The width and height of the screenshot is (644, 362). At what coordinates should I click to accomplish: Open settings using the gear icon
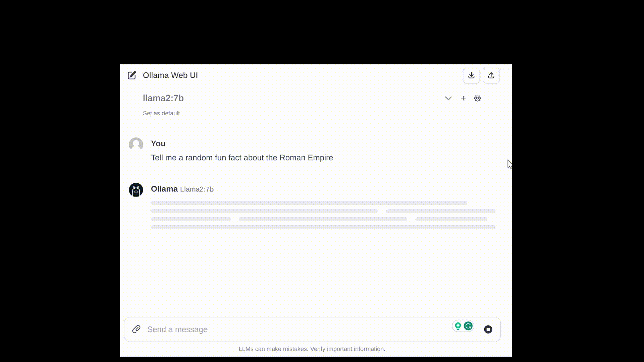tap(477, 98)
